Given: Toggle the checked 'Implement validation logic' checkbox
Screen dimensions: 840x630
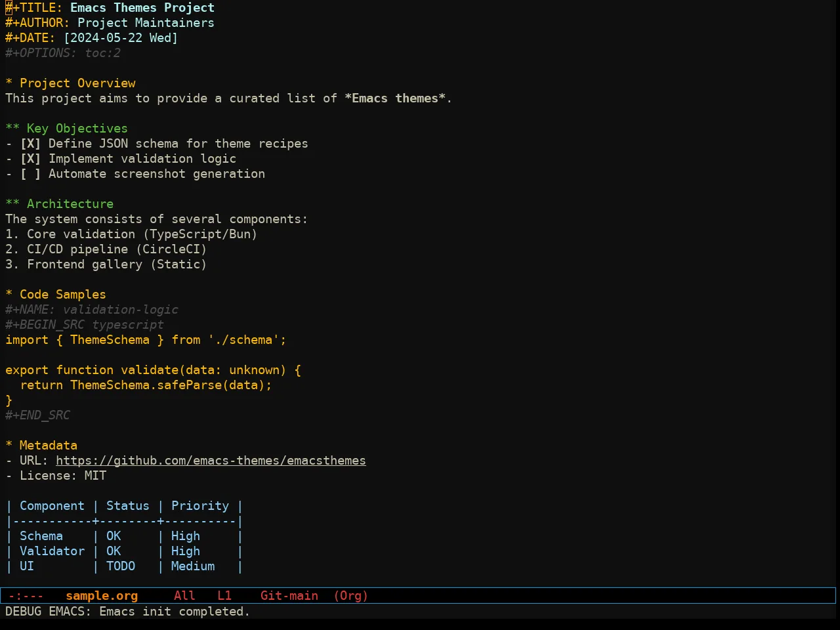Looking at the screenshot, I should 30,159.
